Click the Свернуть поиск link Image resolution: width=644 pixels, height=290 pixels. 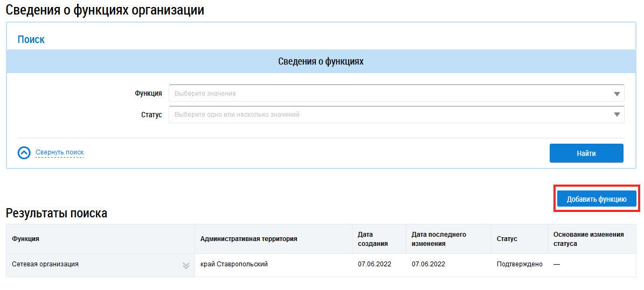pyautogui.click(x=59, y=152)
